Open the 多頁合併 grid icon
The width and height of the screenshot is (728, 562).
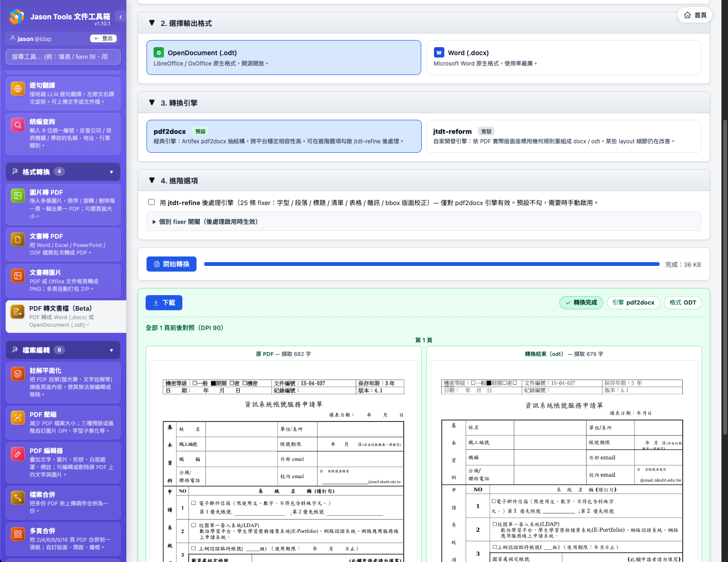coord(18,534)
